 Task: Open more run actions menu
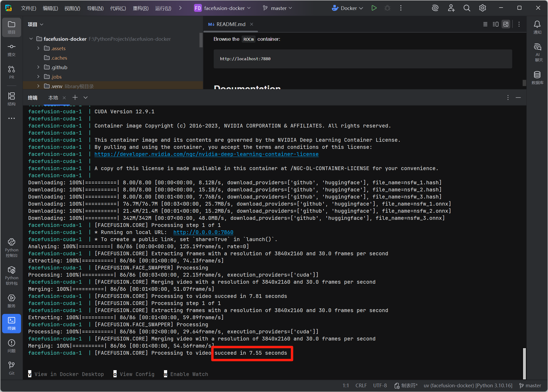pyautogui.click(x=401, y=8)
